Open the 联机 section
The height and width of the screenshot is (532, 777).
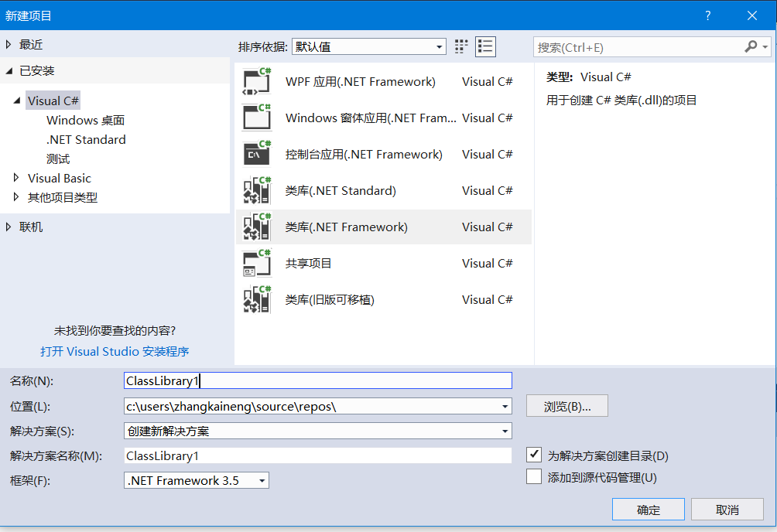click(x=29, y=226)
